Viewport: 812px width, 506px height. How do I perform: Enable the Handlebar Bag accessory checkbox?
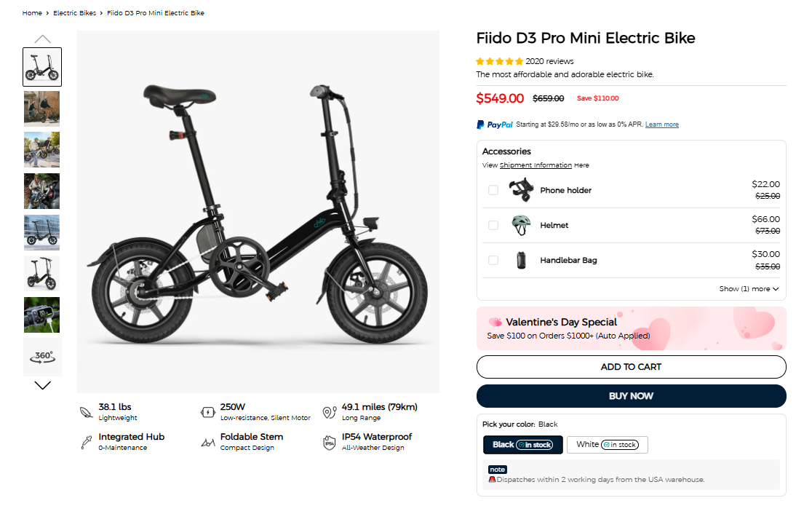493,260
